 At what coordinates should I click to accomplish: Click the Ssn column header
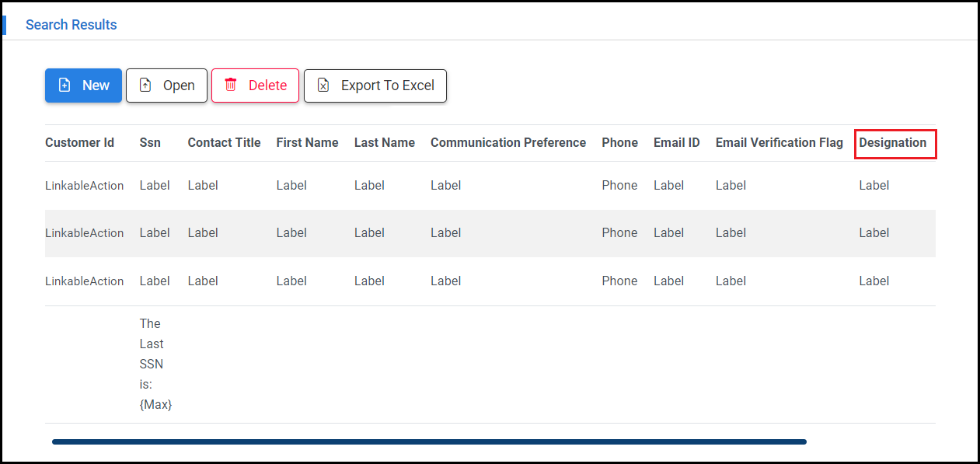(150, 143)
